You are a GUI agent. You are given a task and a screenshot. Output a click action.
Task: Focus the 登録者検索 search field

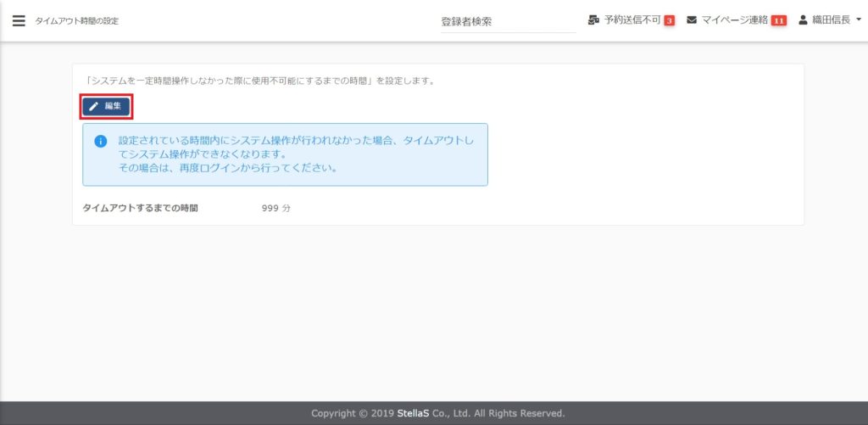[x=507, y=21]
